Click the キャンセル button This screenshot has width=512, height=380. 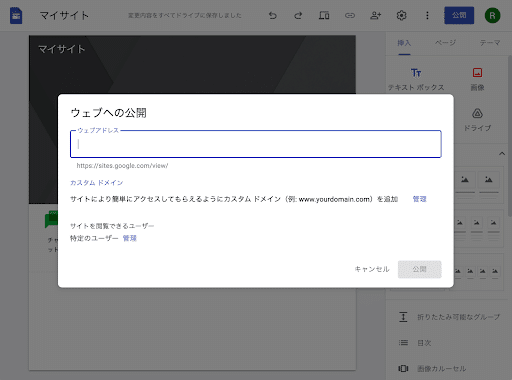coord(372,269)
